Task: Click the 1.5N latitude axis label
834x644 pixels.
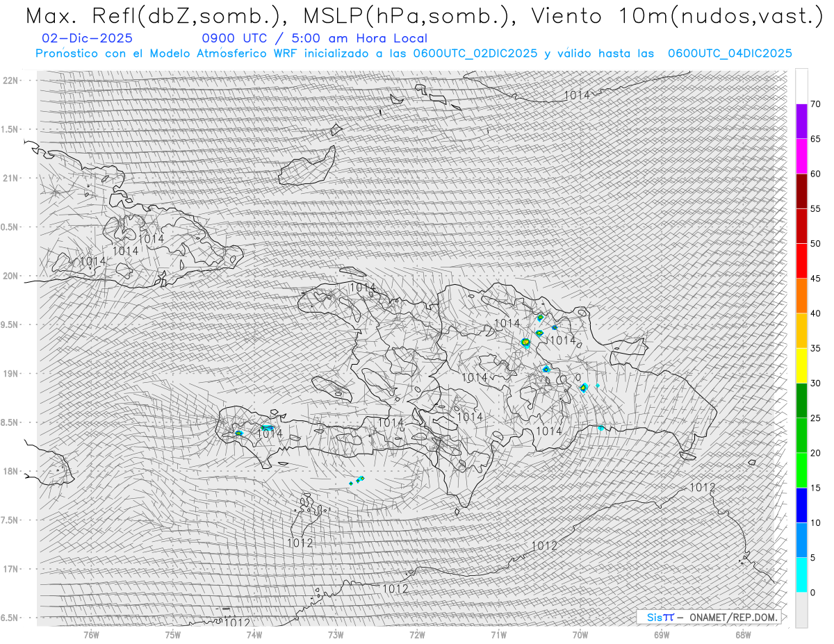Action: (x=10, y=129)
